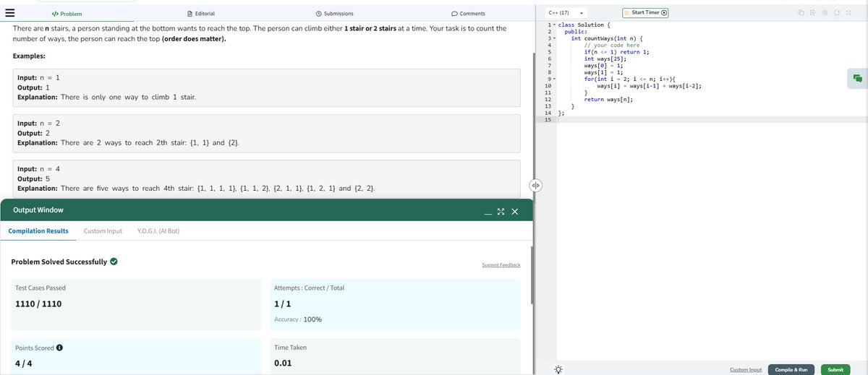Click the 'Problem Solved Successfully' message

59,262
